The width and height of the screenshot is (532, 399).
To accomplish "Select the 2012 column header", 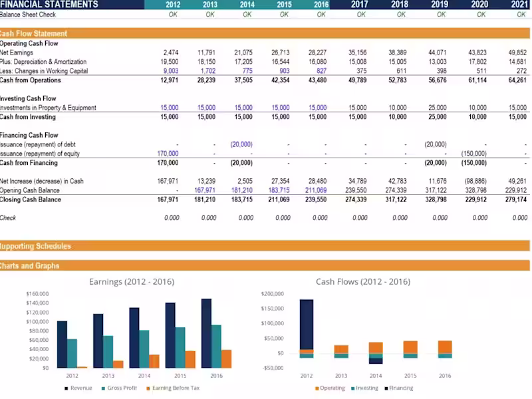I will coord(172,5).
